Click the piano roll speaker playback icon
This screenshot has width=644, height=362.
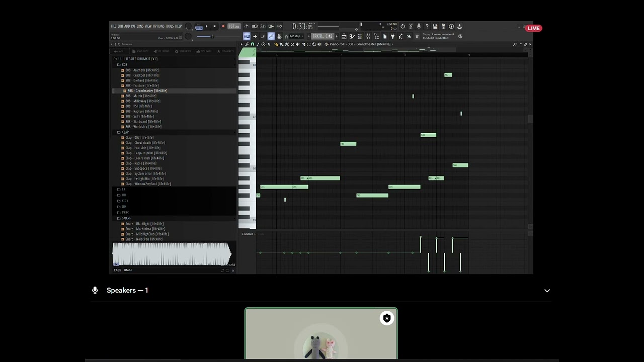tap(319, 44)
